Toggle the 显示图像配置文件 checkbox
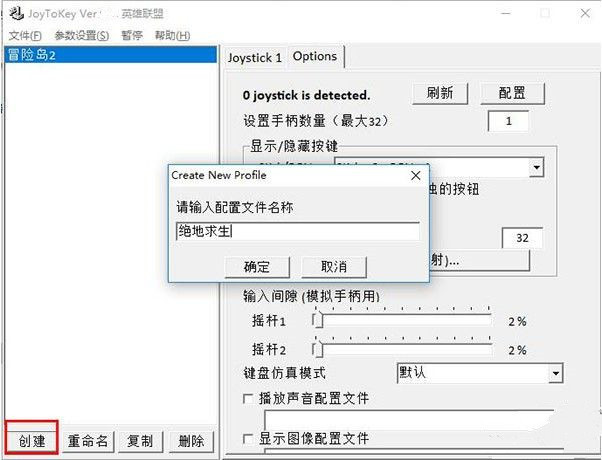Screen dimensions: 602x460 pos(248,438)
